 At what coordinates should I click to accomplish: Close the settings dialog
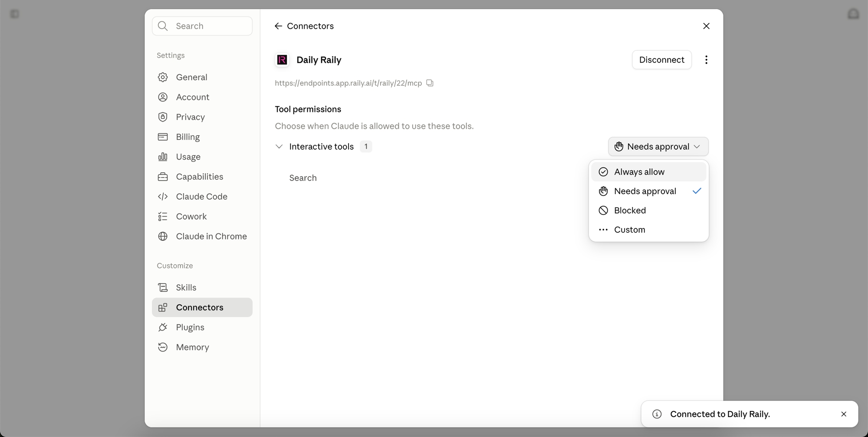[706, 26]
